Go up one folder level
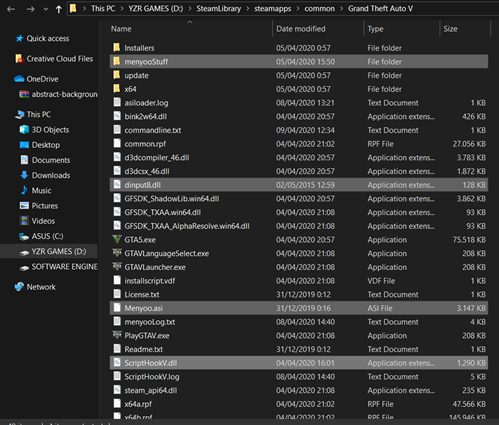 (x=59, y=9)
